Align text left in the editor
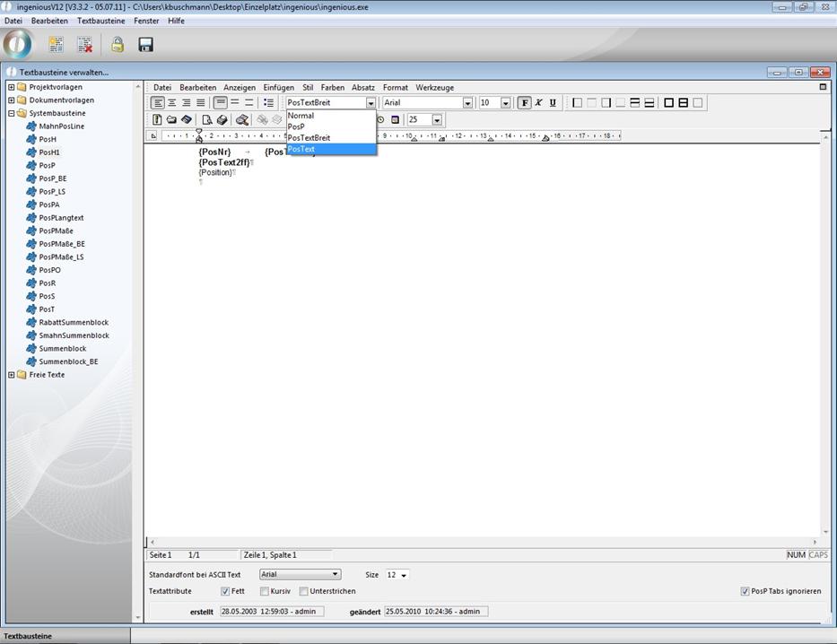This screenshot has width=837, height=644. click(x=158, y=103)
